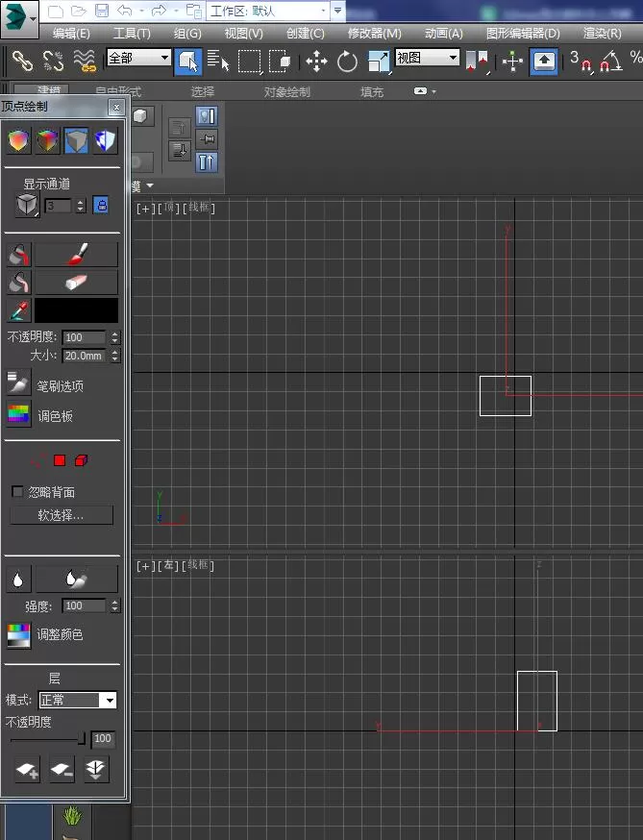The image size is (643, 840).
Task: Open the 显示通道 channel flyout cube
Action: [26, 205]
